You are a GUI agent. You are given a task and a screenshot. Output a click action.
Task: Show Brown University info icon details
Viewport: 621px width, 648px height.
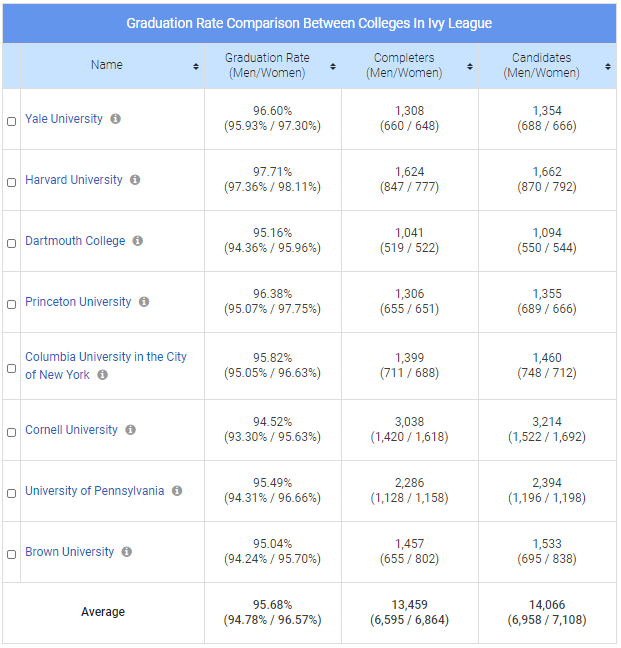click(x=127, y=552)
